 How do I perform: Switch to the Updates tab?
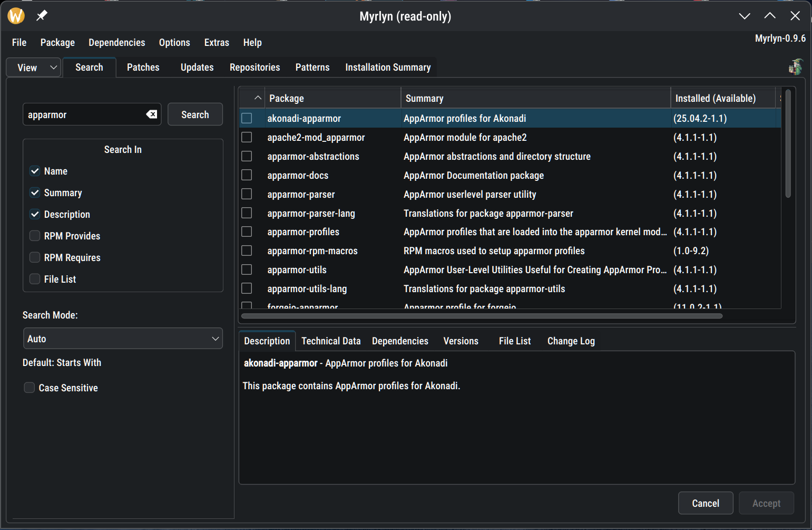pos(197,67)
